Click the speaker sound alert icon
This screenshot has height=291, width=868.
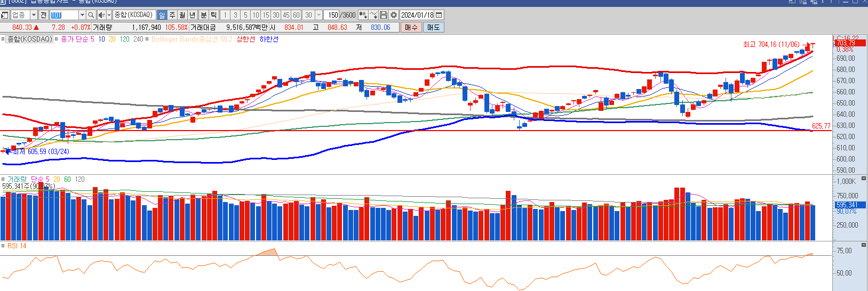point(101,15)
